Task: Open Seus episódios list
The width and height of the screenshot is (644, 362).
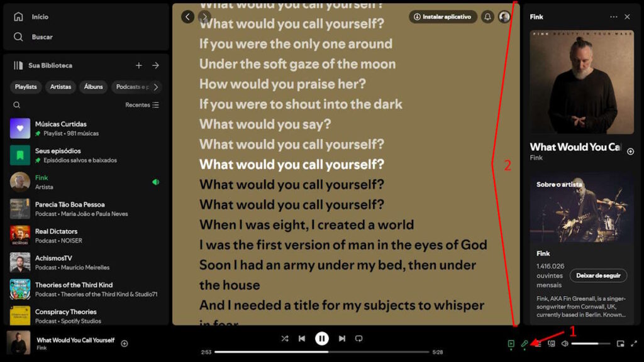Action: coord(84,155)
